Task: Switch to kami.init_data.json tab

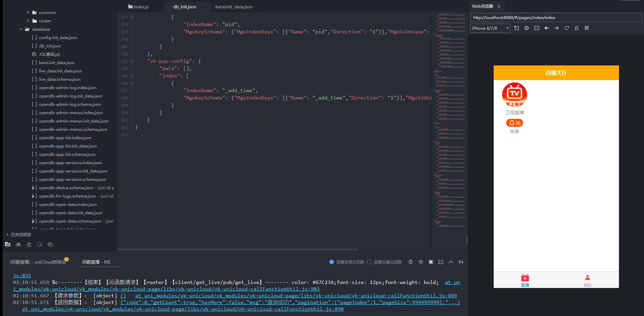Action: click(x=233, y=7)
